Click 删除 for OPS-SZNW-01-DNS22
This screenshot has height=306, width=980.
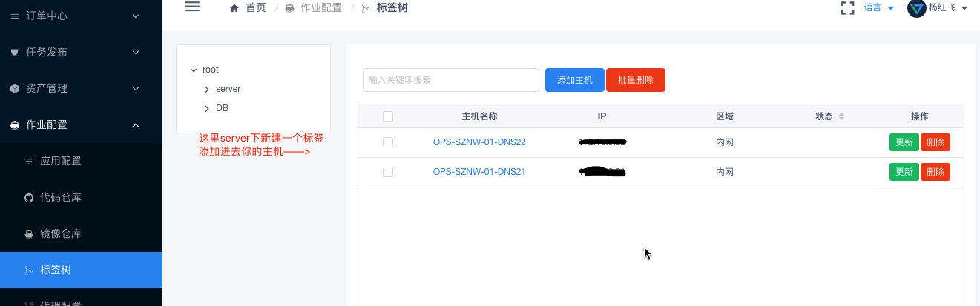935,142
